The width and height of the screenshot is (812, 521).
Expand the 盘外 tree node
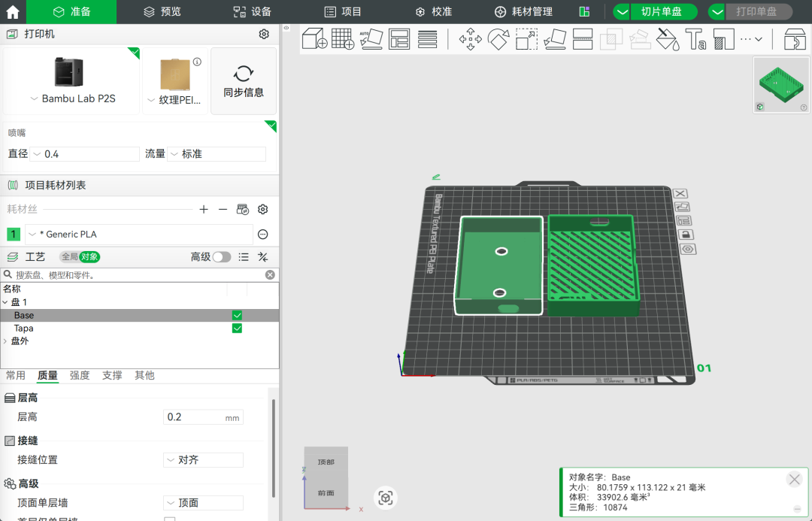click(x=5, y=341)
